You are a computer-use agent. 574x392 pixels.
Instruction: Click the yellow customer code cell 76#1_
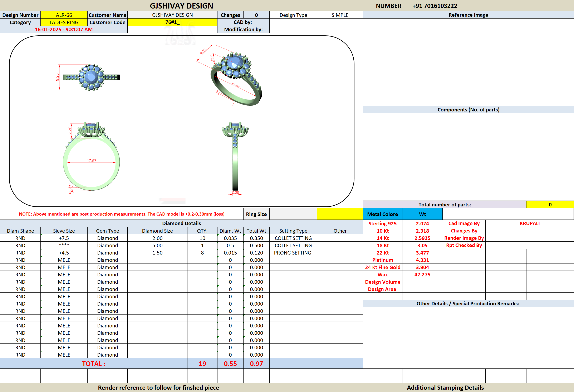tap(172, 22)
